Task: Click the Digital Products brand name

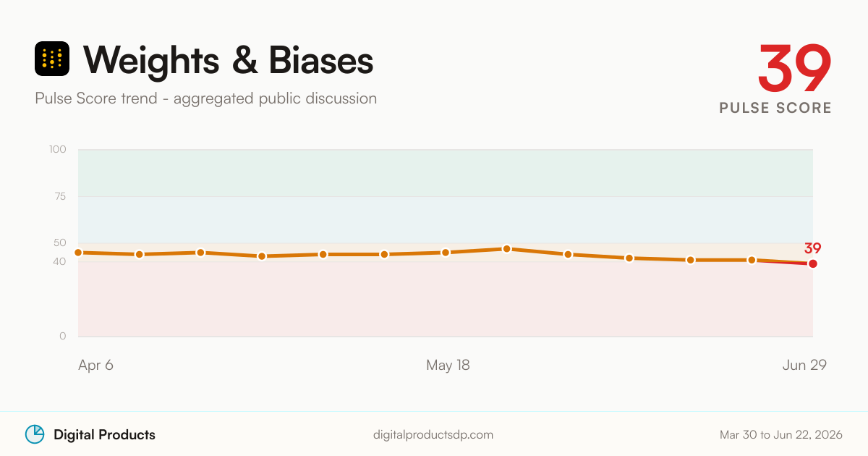Action: (x=104, y=435)
